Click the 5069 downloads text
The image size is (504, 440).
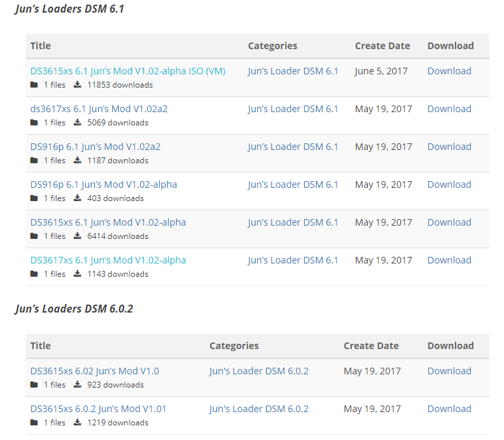tap(118, 123)
